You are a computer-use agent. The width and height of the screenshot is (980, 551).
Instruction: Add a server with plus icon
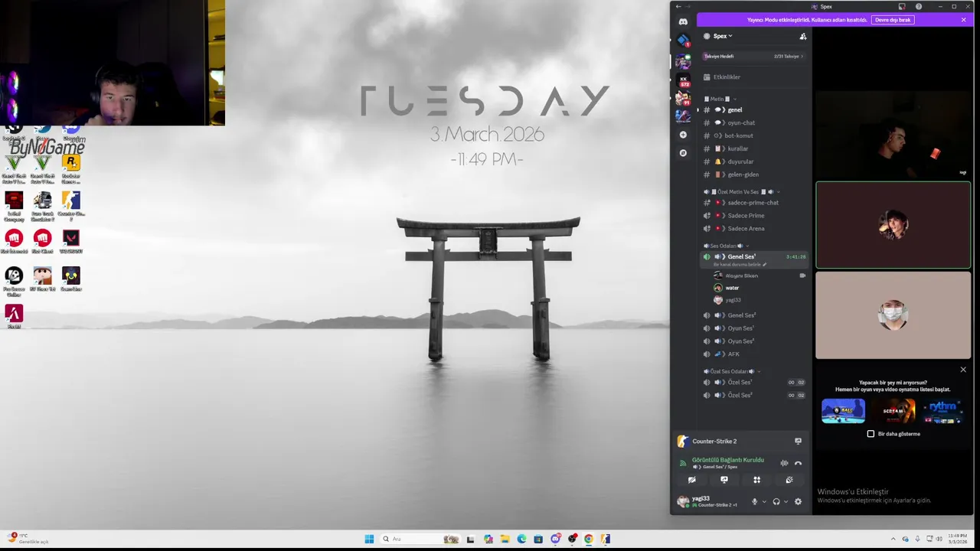[x=683, y=135]
